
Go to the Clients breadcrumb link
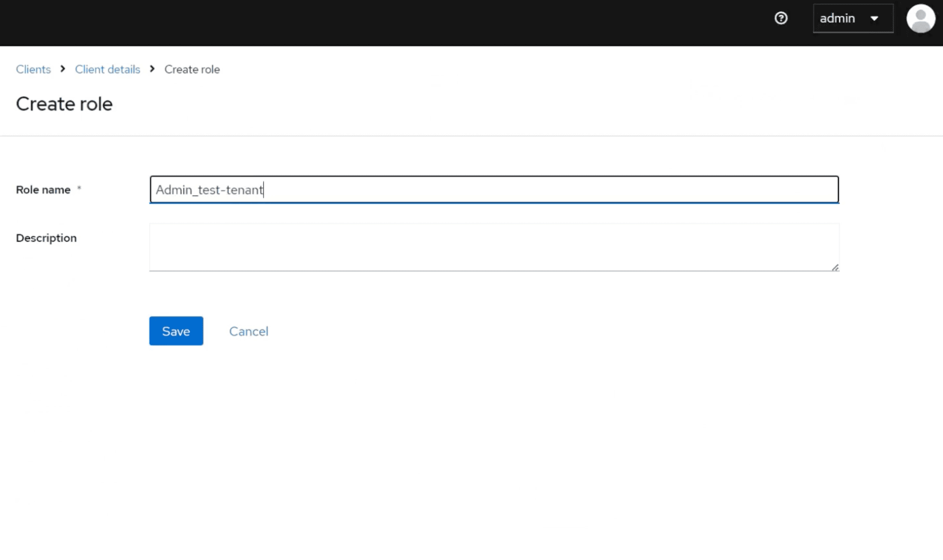tap(33, 70)
